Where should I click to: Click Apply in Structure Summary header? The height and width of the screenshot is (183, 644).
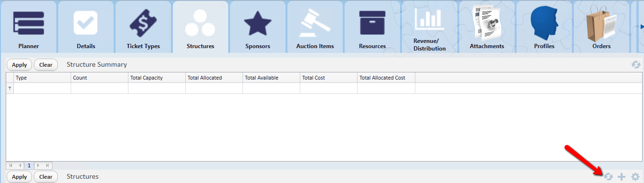click(x=19, y=65)
